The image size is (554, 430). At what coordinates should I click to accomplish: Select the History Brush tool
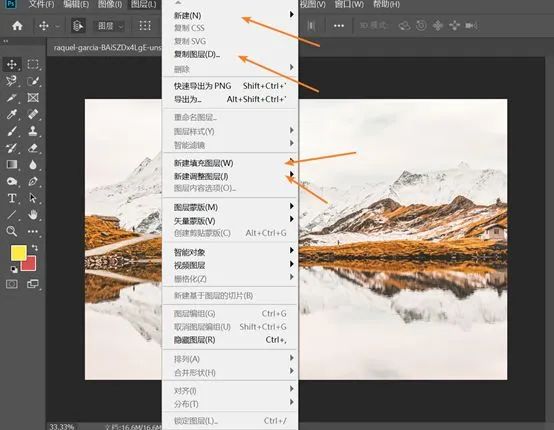pyautogui.click(x=12, y=147)
